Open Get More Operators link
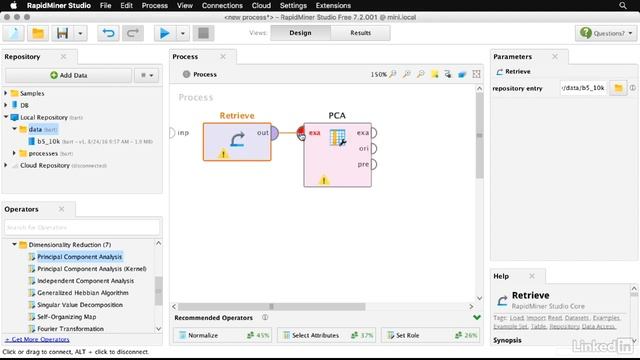 pos(37,339)
